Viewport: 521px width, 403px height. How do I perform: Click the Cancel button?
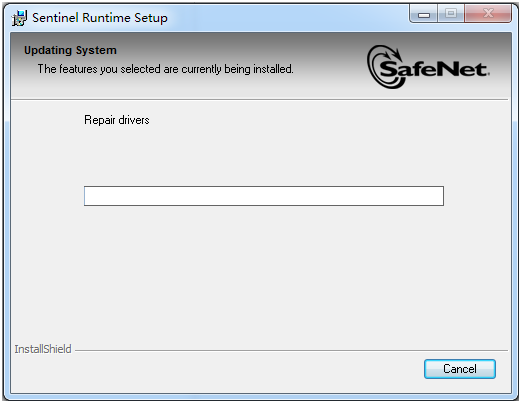coord(459,369)
